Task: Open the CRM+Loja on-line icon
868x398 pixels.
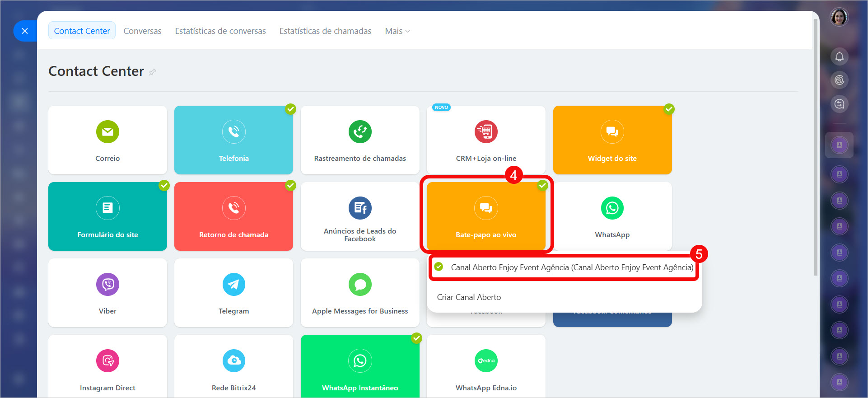Action: pyautogui.click(x=486, y=131)
